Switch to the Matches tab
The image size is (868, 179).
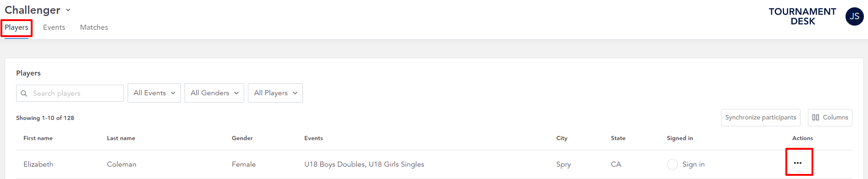tap(94, 27)
